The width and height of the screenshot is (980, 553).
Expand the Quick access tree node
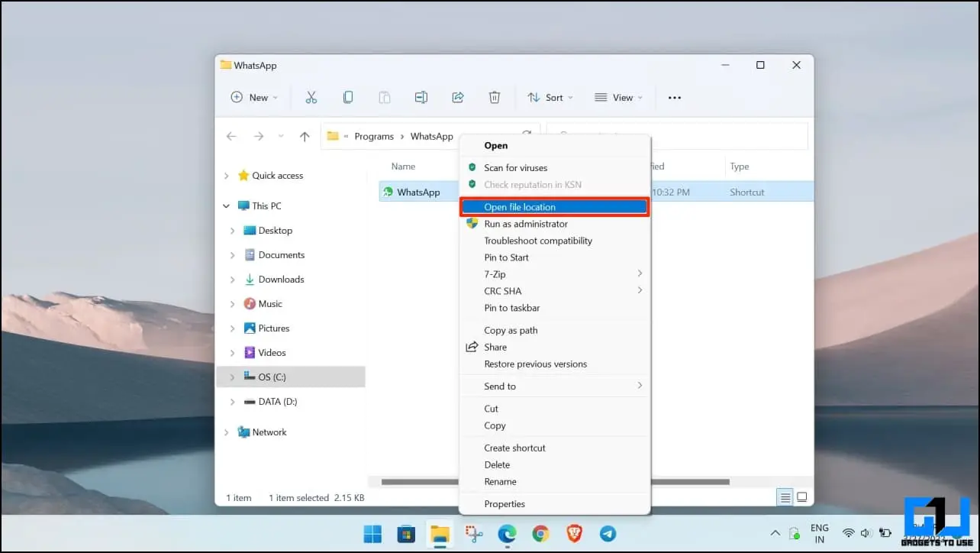pos(226,176)
